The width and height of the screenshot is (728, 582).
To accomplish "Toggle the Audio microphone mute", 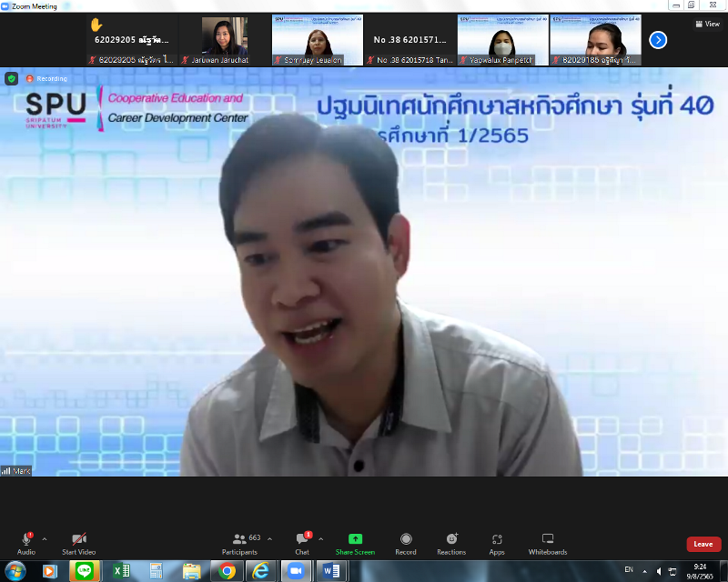I will tap(26, 539).
